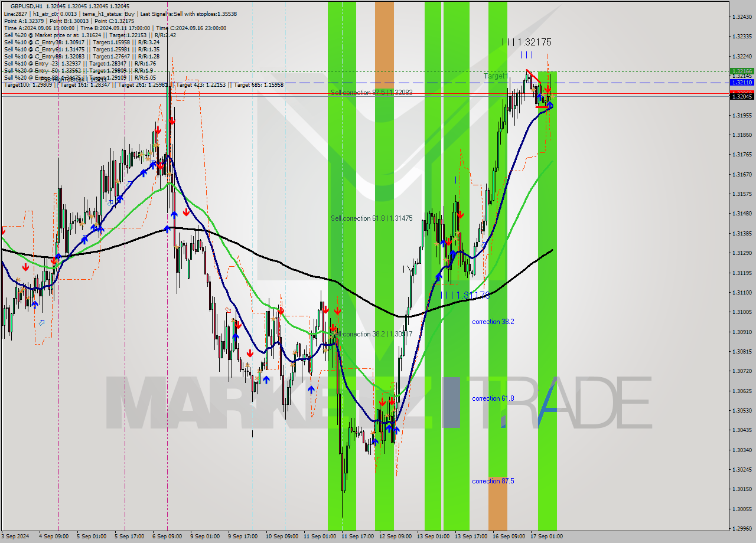Click the 1.30530 price axis label
The width and height of the screenshot is (756, 543).
click(x=742, y=410)
